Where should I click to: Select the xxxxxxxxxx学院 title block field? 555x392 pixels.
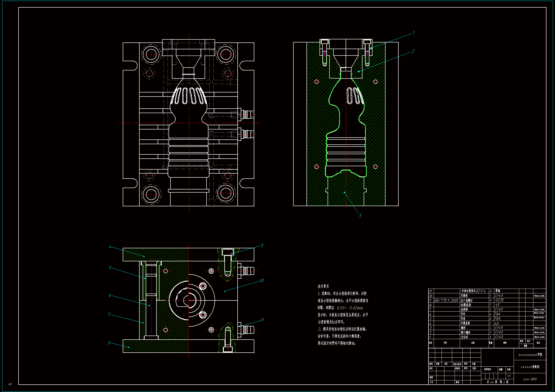point(530,355)
